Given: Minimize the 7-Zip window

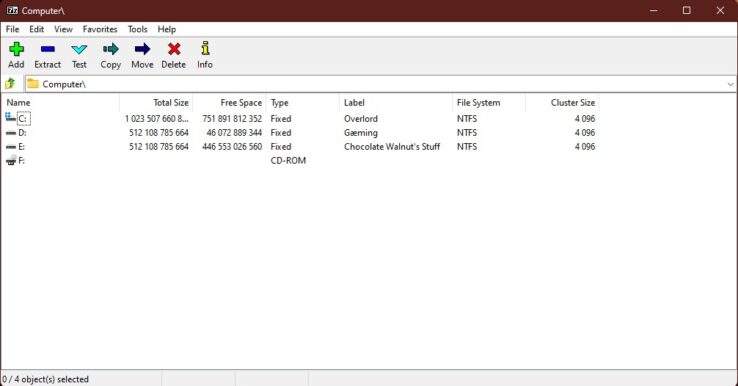Looking at the screenshot, I should [653, 10].
